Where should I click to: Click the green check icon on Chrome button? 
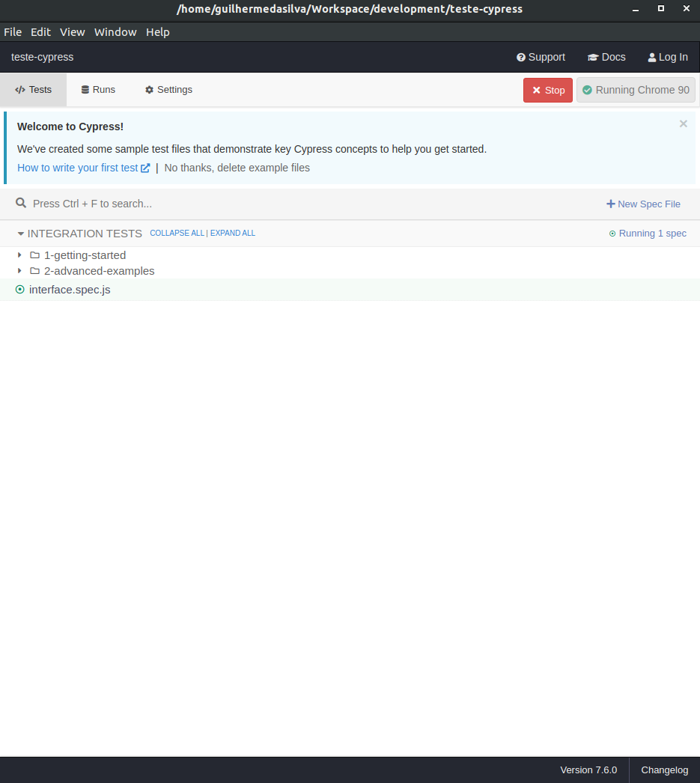click(x=587, y=90)
